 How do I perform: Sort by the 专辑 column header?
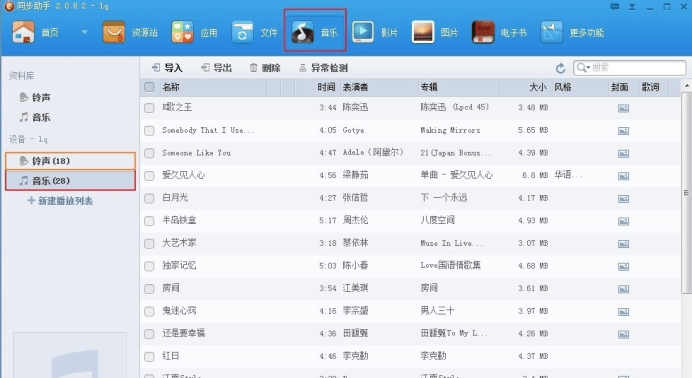[x=429, y=87]
